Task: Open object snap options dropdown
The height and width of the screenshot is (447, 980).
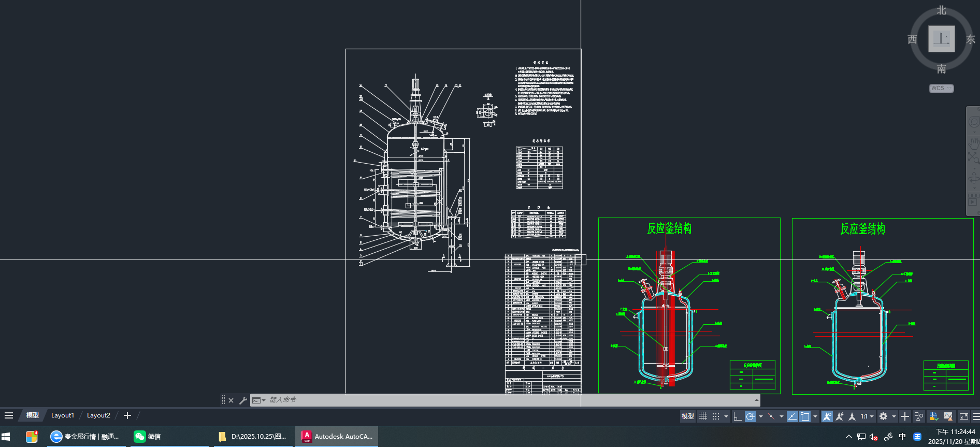Action: coord(815,416)
